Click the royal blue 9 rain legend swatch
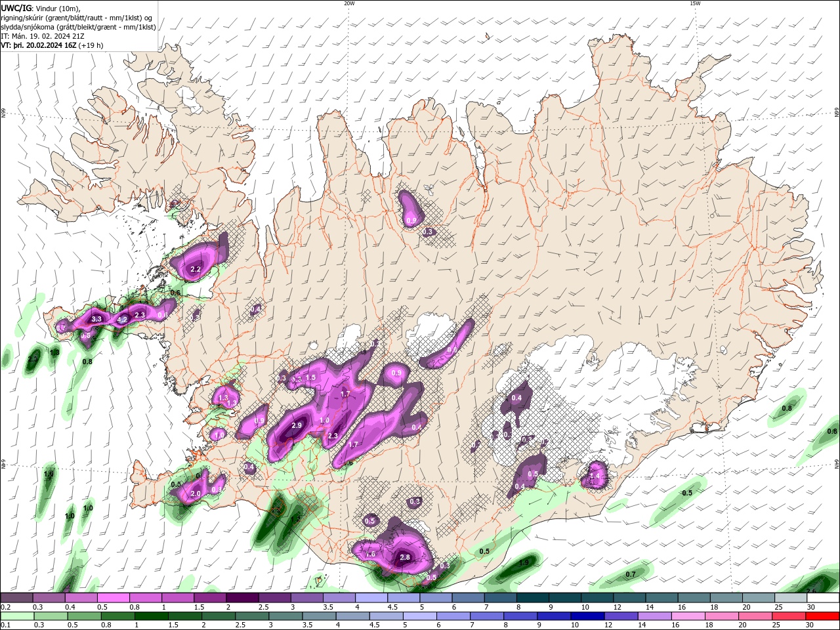This screenshot has height=630, width=840. [x=553, y=616]
